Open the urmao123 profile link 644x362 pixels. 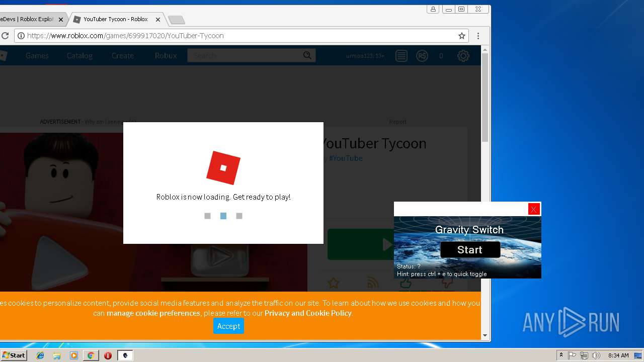pos(365,56)
